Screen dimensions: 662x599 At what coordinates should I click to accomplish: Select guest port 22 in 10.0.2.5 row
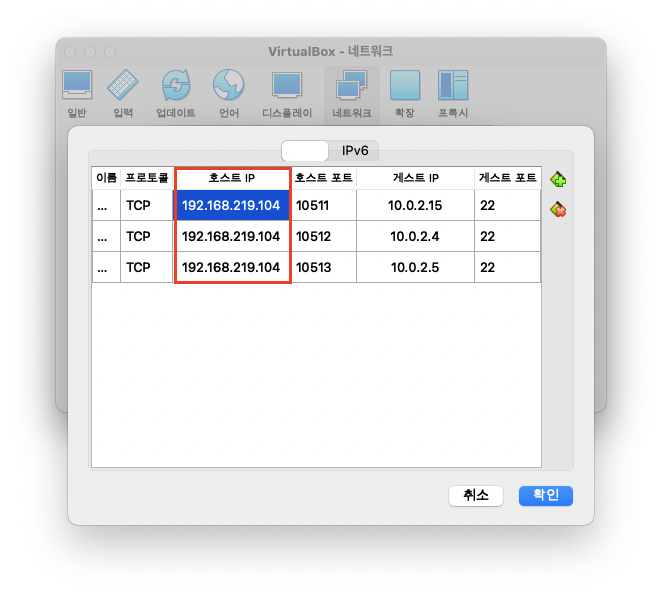point(507,267)
